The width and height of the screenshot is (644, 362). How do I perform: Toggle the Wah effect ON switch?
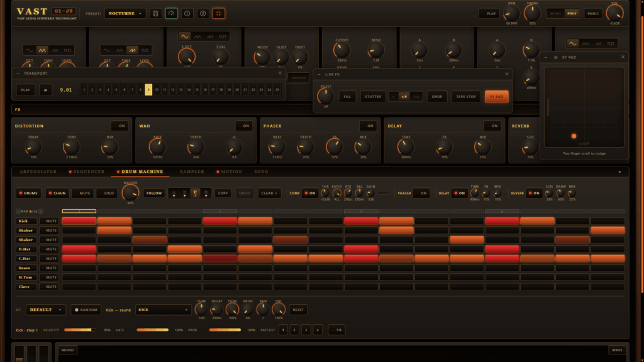244,126
